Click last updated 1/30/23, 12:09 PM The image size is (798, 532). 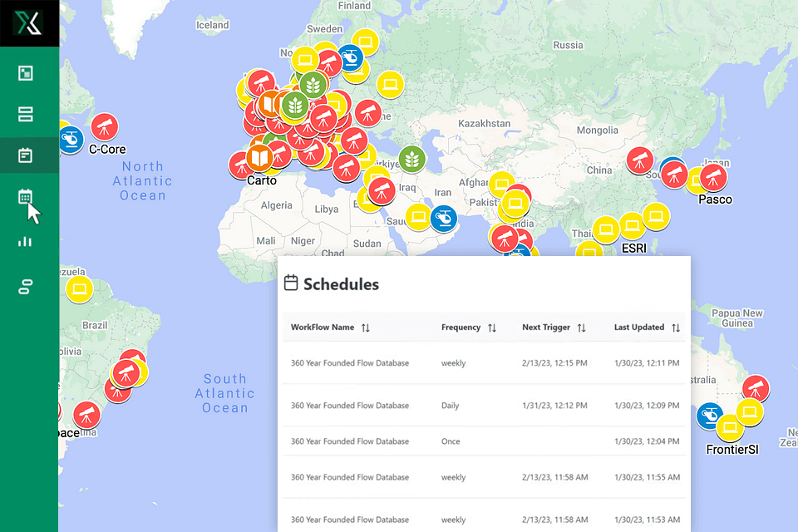coord(647,406)
